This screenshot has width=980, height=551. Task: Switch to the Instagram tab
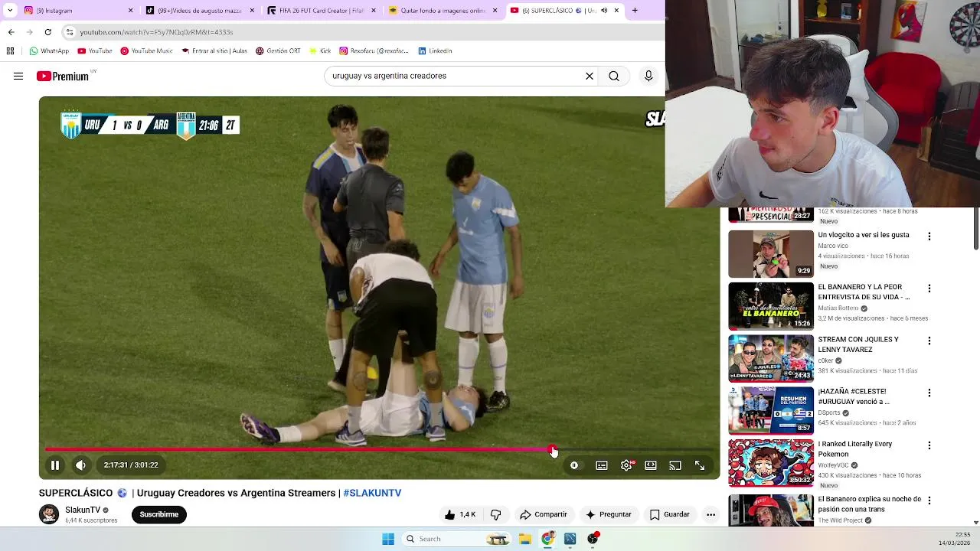(77, 11)
